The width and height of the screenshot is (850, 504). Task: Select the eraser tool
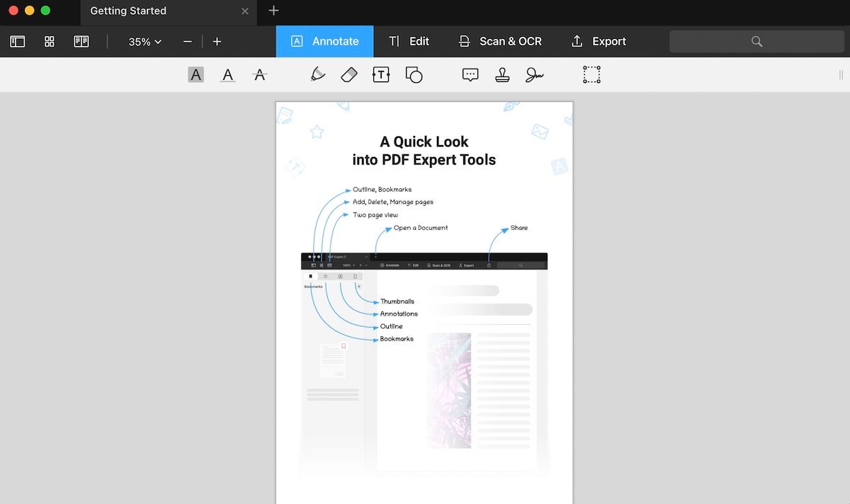(x=349, y=74)
